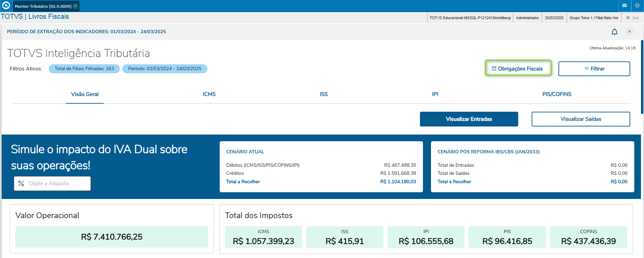Click the TOTVS logo icon
This screenshot has height=258, width=644.
(6, 5)
